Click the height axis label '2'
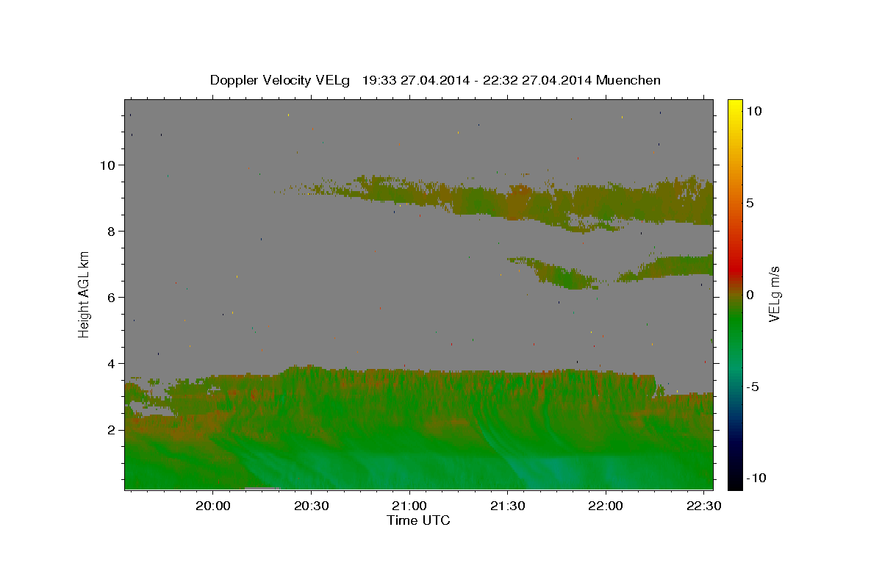Image resolution: width=882 pixels, height=588 pixels. (x=112, y=429)
